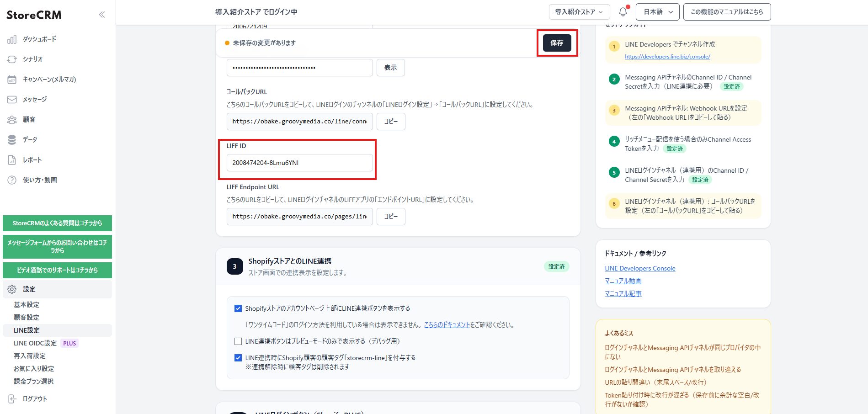Expand the 日本語 language dropdown

pos(658,12)
